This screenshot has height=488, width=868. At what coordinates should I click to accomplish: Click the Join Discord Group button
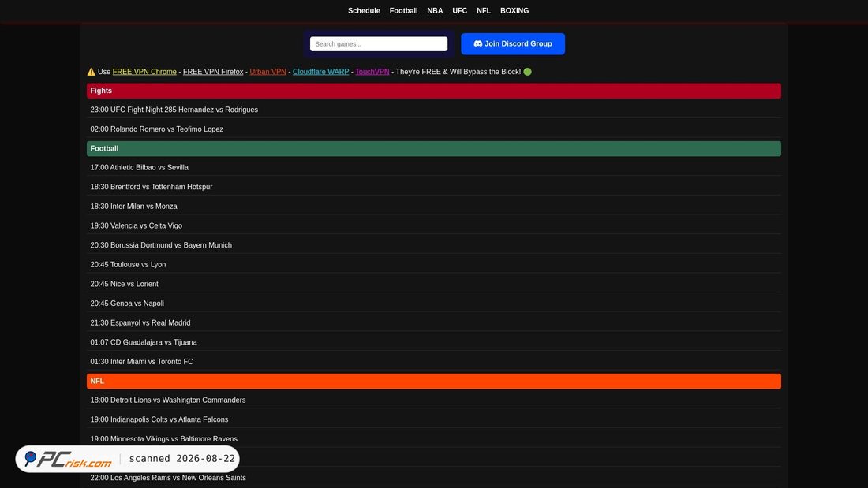(x=513, y=43)
